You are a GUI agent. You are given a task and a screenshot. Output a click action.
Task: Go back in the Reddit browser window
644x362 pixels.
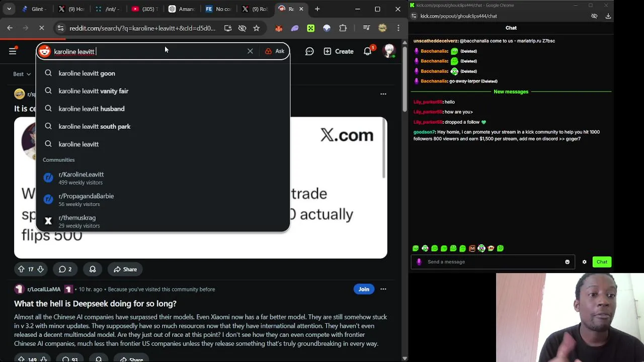click(x=10, y=28)
